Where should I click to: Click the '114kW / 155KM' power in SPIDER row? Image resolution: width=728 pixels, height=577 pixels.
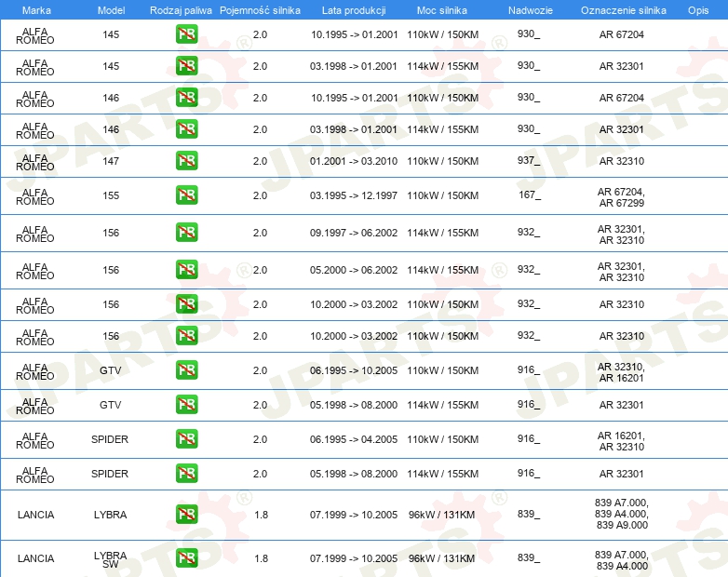pyautogui.click(x=442, y=474)
